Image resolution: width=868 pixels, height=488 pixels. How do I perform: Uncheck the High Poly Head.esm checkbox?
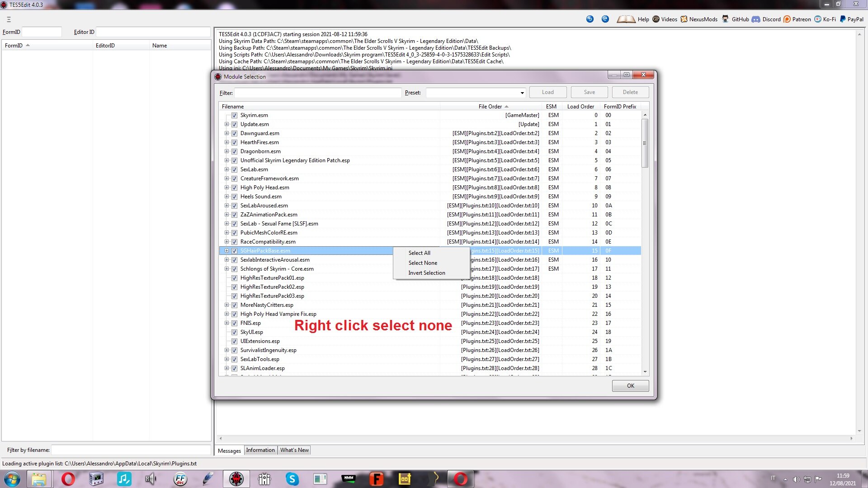click(x=234, y=188)
